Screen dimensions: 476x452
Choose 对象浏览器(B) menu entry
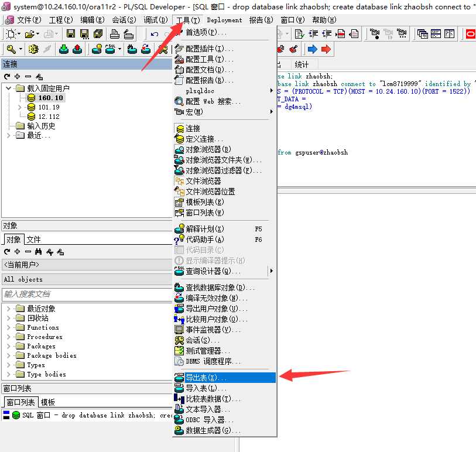225,149
